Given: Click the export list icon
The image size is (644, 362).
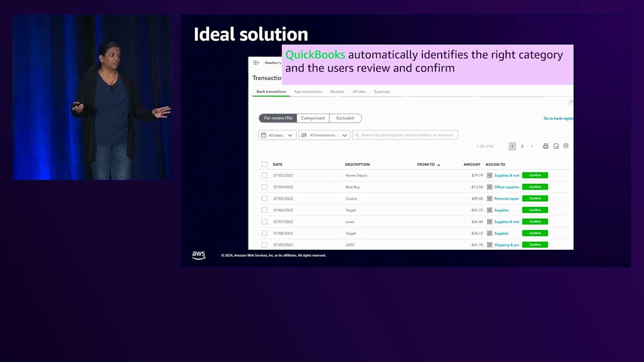Looking at the screenshot, I should [556, 146].
